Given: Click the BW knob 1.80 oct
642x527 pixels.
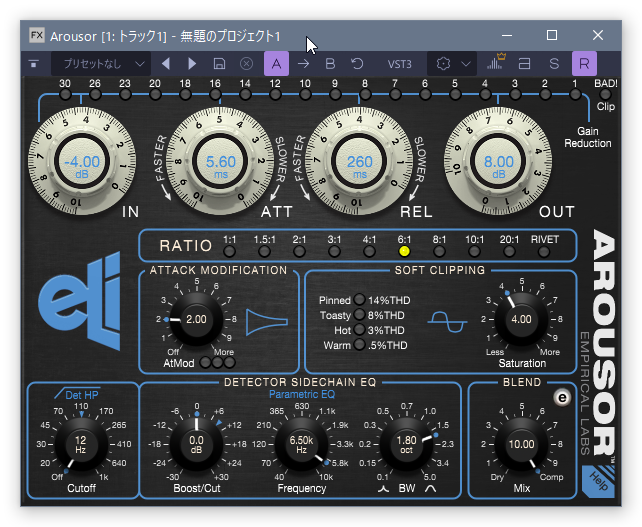Looking at the screenshot, I should 407,444.
